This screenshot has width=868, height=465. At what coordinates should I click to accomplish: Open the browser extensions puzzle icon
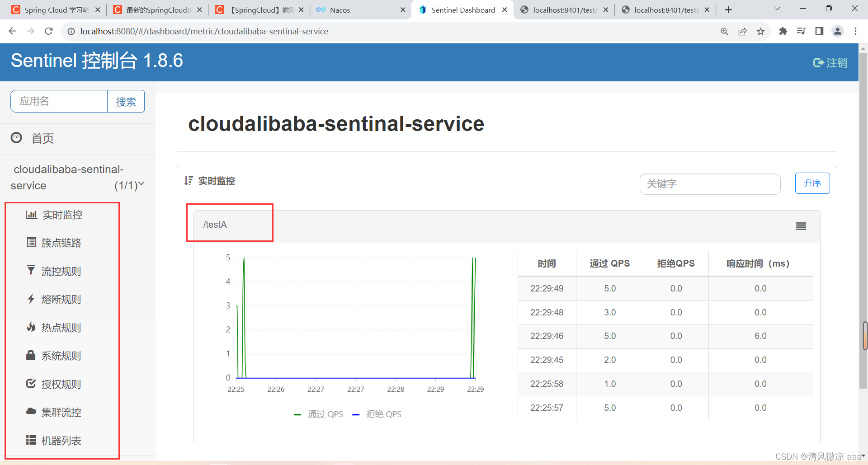783,31
